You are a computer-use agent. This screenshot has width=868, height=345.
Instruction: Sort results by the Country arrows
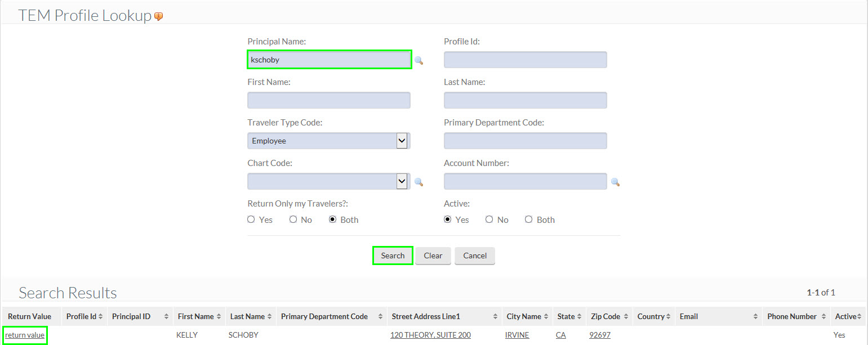pos(668,317)
